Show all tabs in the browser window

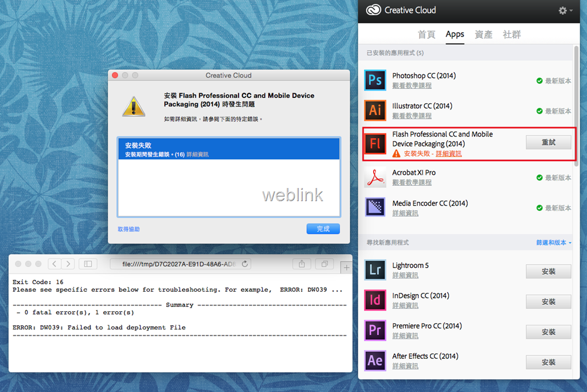[324, 264]
